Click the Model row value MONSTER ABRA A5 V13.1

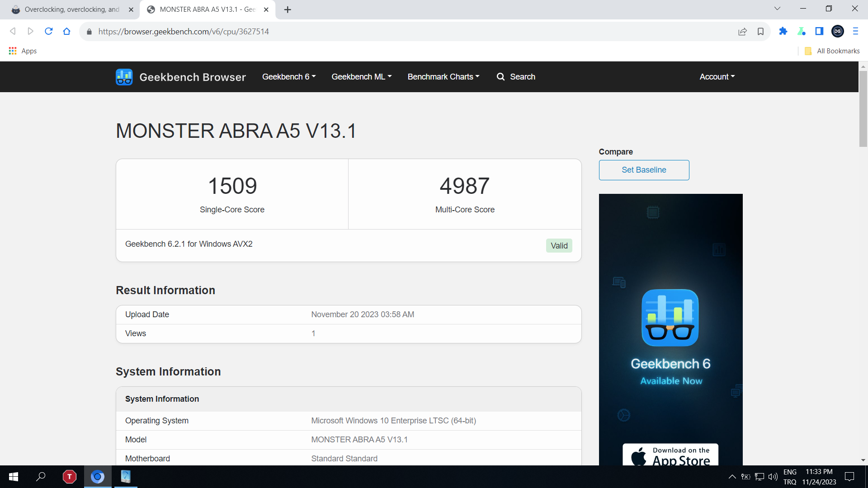[x=359, y=440]
